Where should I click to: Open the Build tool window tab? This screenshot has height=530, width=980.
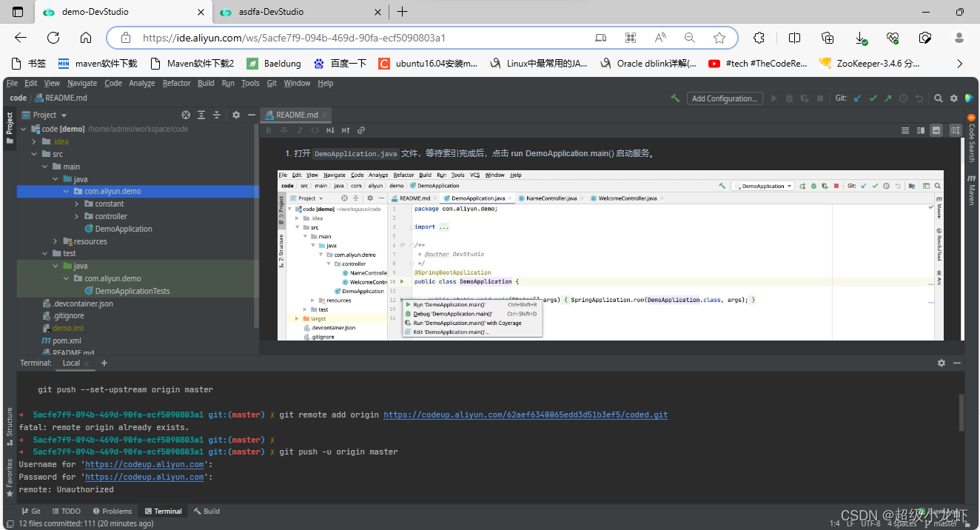coord(207,511)
